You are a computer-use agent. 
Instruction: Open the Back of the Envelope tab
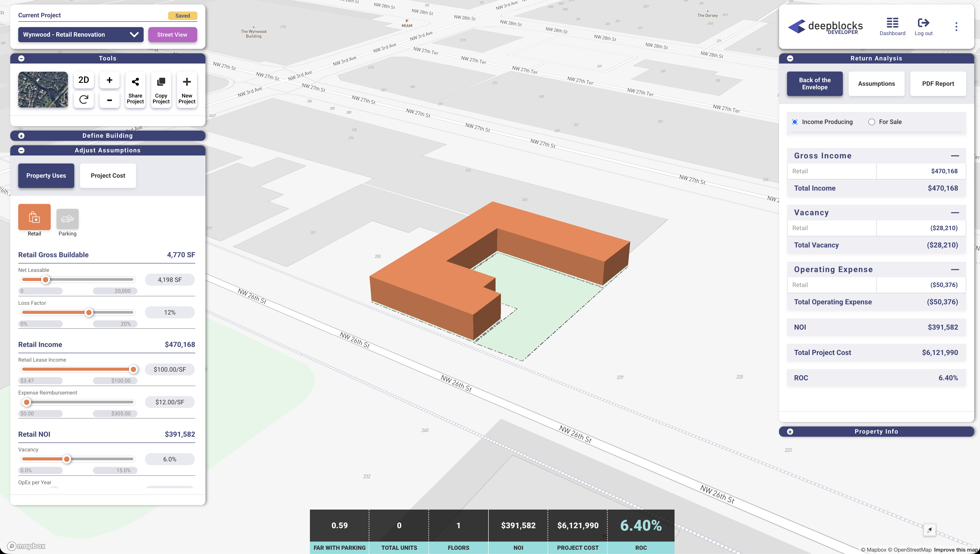click(815, 84)
